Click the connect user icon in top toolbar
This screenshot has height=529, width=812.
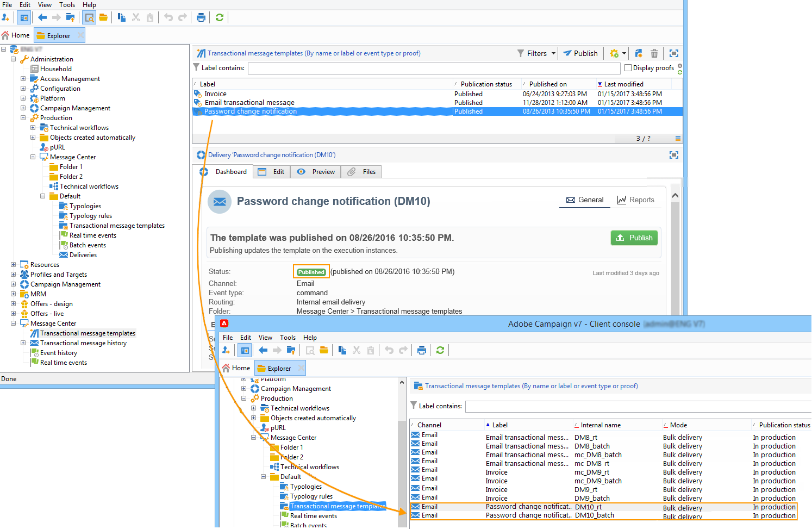6,17
